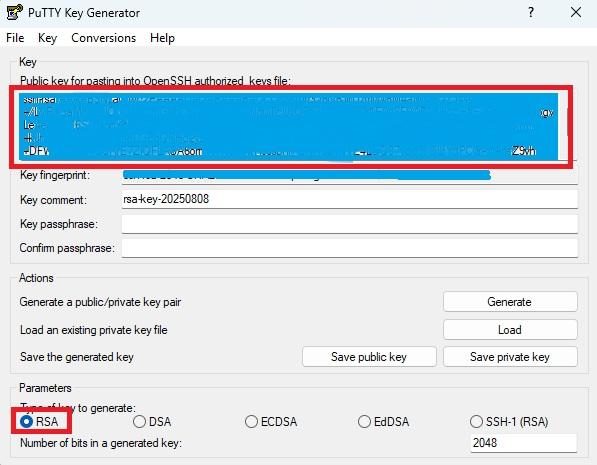The width and height of the screenshot is (597, 465).
Task: Click 'Number of bits in a generated key:' label
Action: point(101,443)
